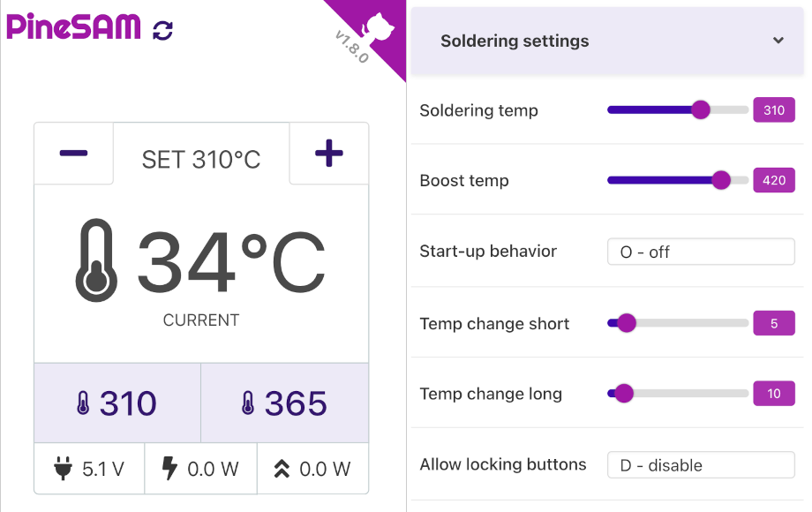Click the double chevron peak watts icon
The height and width of the screenshot is (512, 812).
(282, 469)
